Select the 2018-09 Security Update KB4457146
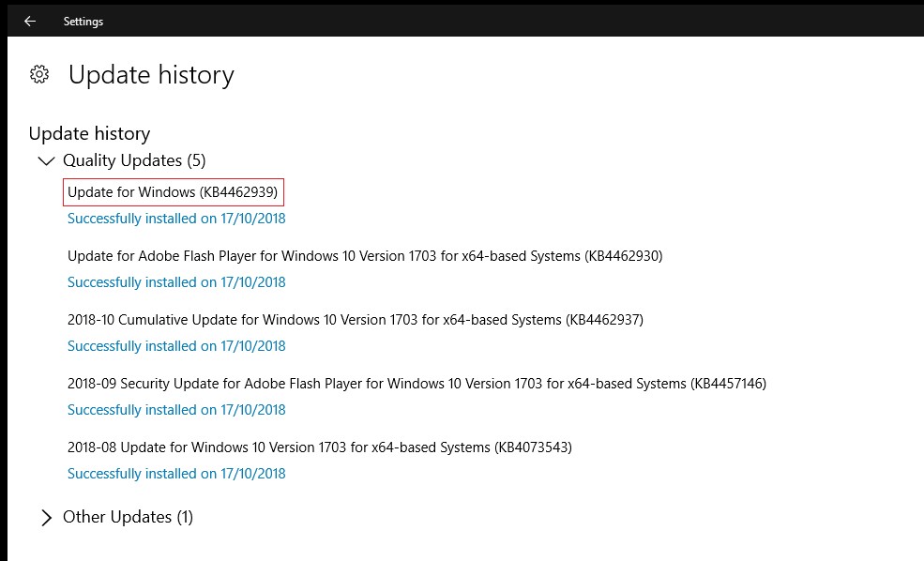The width and height of the screenshot is (924, 561). coord(417,384)
